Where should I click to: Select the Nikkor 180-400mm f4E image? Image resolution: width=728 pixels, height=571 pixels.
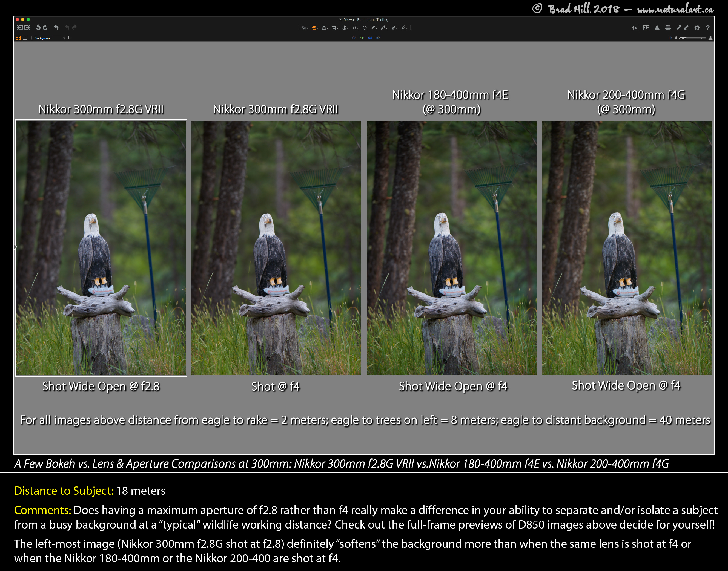[x=451, y=248]
